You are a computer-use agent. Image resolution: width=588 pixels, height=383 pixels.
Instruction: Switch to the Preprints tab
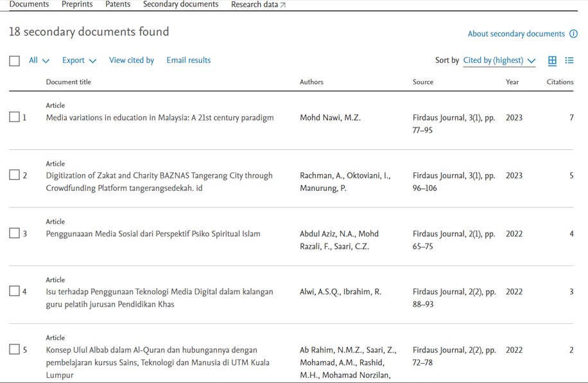(77, 4)
